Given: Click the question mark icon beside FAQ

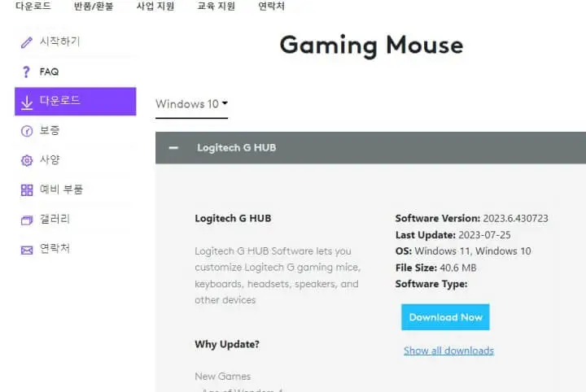Looking at the screenshot, I should pos(26,72).
